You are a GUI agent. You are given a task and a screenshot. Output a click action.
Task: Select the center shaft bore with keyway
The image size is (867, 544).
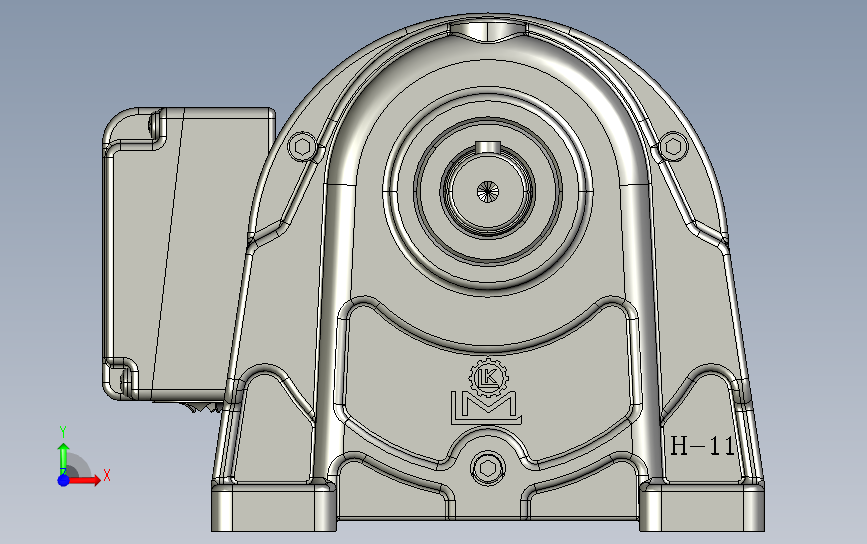488,191
